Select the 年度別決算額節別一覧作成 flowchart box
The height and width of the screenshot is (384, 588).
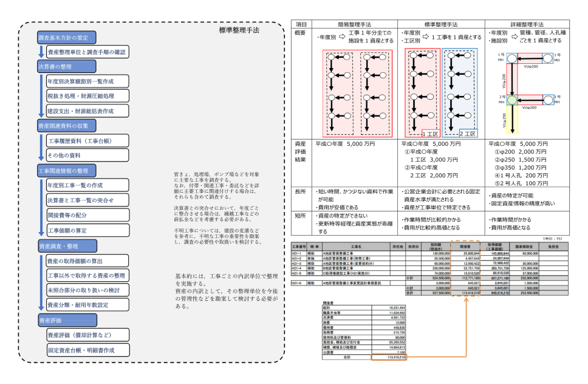tap(87, 81)
